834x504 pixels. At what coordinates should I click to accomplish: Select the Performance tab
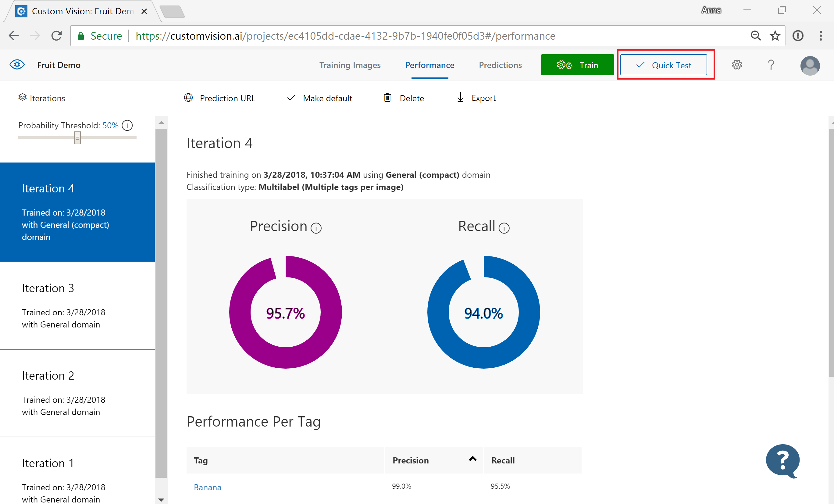429,65
